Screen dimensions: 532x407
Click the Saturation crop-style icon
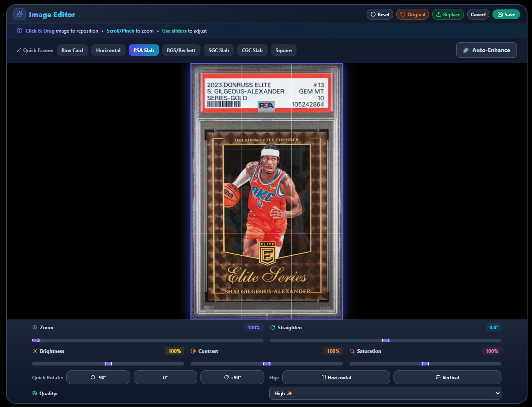coord(352,351)
